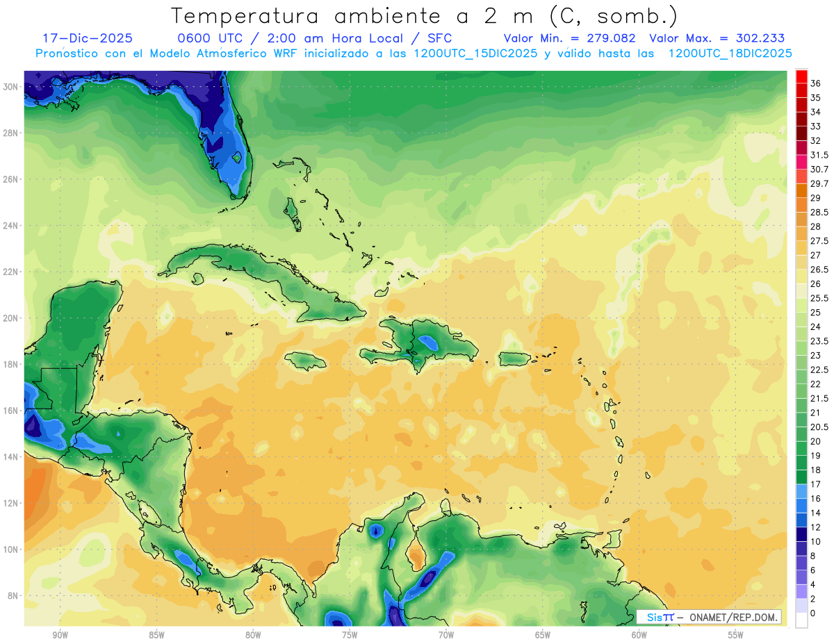834x644 pixels.
Task: Click the colorbar value "33"
Action: point(816,126)
